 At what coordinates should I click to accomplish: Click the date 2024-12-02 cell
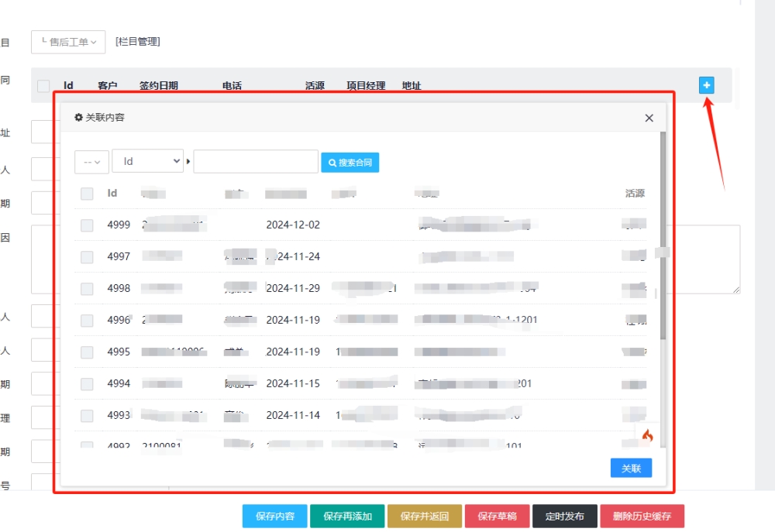(x=293, y=225)
